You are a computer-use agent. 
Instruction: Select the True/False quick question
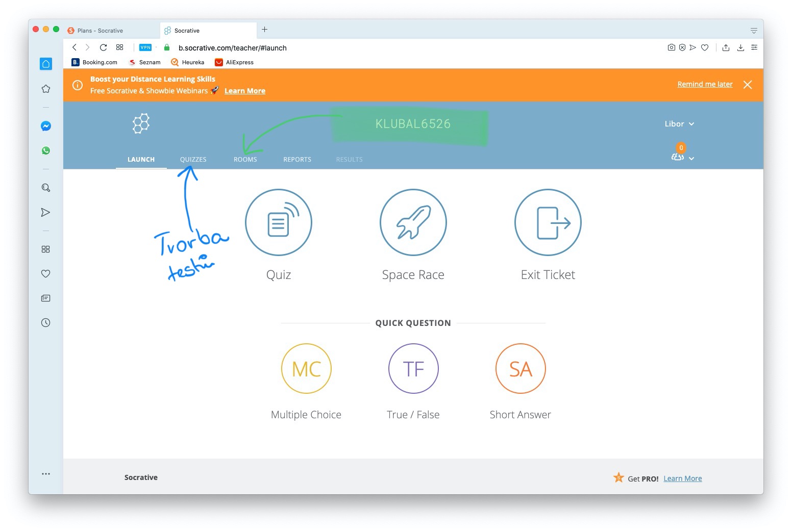coord(413,368)
